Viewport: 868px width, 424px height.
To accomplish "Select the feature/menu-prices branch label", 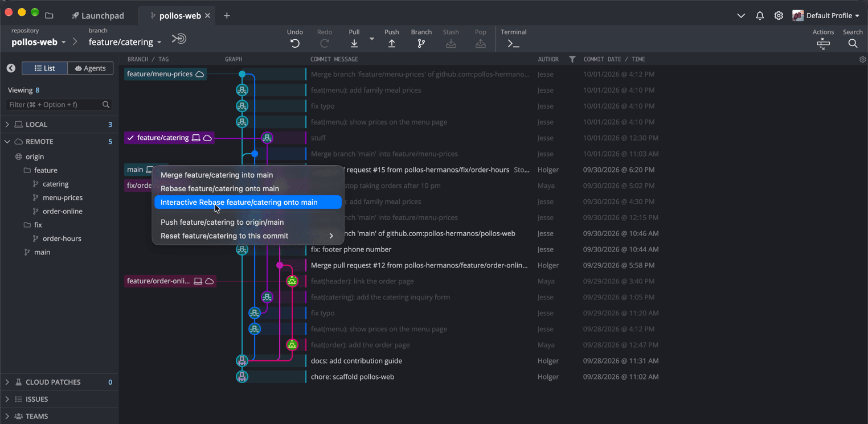I will (x=165, y=74).
